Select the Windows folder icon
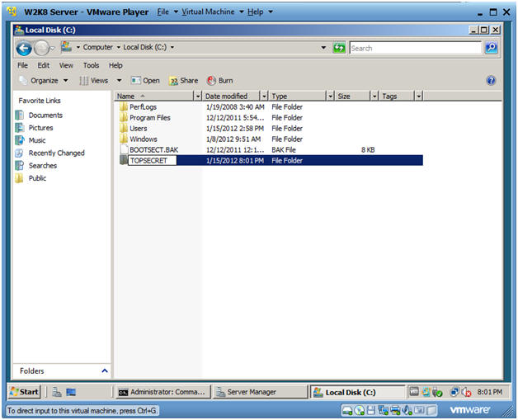The height and width of the screenshot is (420, 518). (x=124, y=139)
